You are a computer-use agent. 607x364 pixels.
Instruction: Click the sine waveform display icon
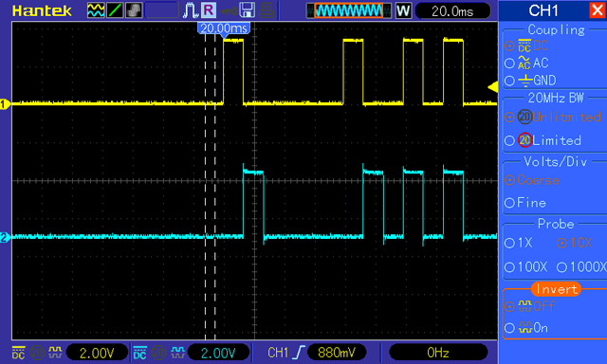[x=96, y=10]
